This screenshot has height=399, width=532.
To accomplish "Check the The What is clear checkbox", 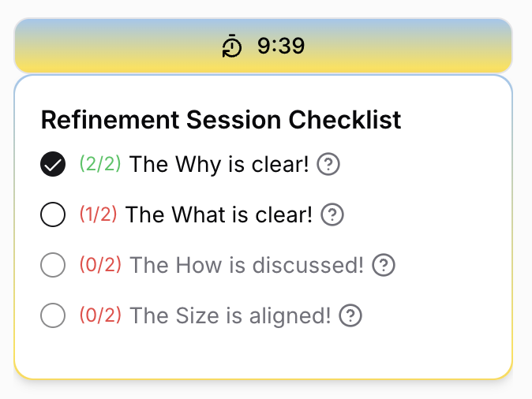I will click(53, 214).
